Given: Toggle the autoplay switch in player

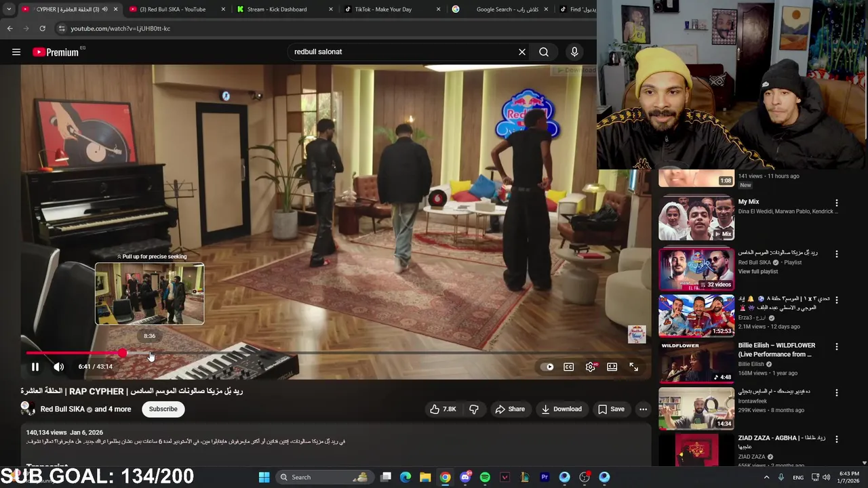Looking at the screenshot, I should 548,367.
